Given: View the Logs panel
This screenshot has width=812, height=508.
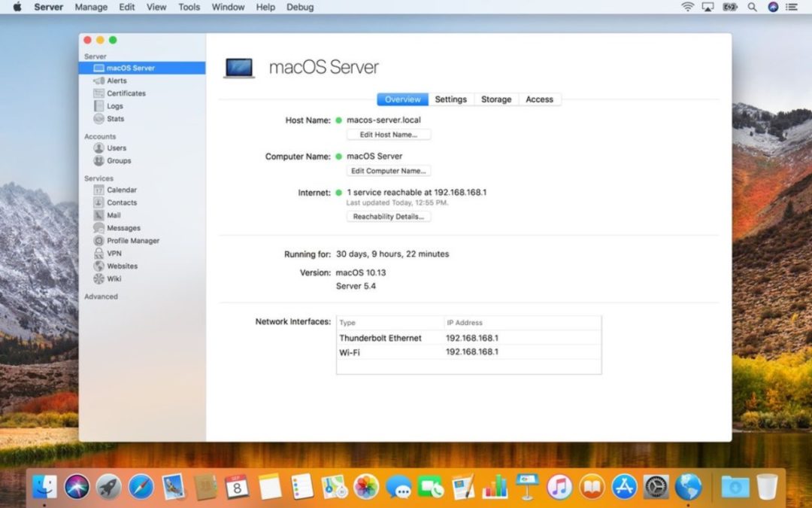Looking at the screenshot, I should (x=116, y=106).
